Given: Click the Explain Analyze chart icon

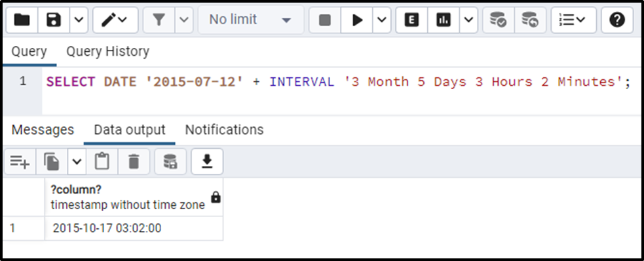Looking at the screenshot, I should [x=444, y=20].
